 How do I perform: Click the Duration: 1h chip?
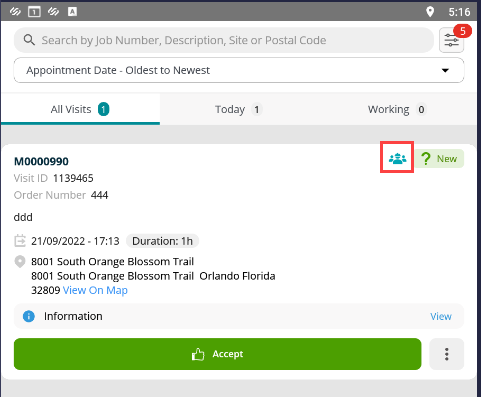(x=162, y=241)
